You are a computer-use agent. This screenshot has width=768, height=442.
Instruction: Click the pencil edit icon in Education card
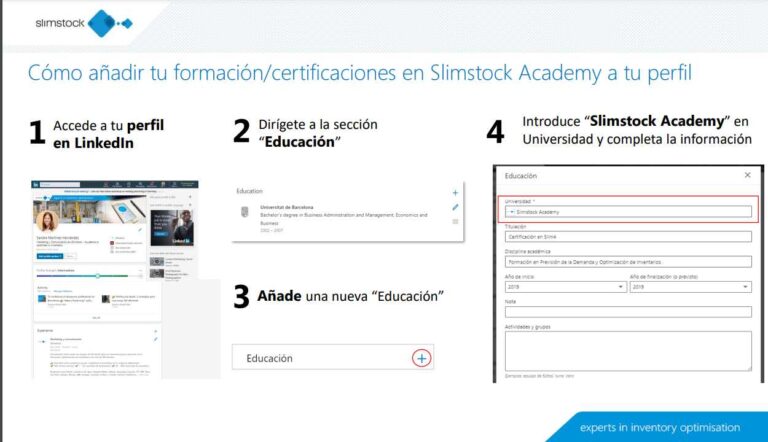(x=455, y=207)
